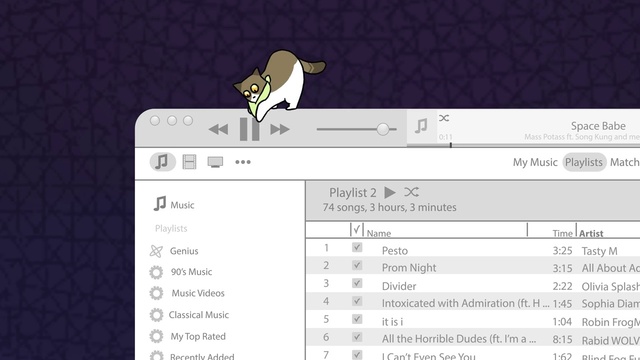The height and width of the screenshot is (360, 640).
Task: Click the rewind previous track button
Action: tap(218, 129)
